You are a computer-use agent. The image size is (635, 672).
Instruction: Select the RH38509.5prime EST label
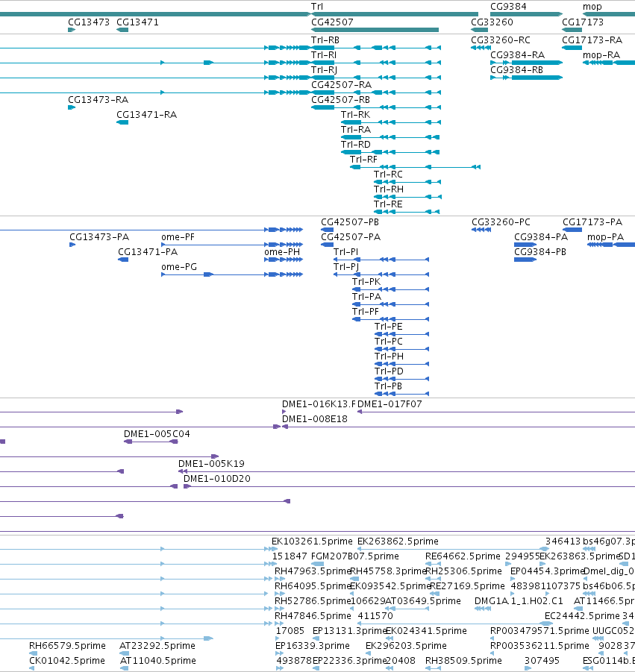point(463,661)
